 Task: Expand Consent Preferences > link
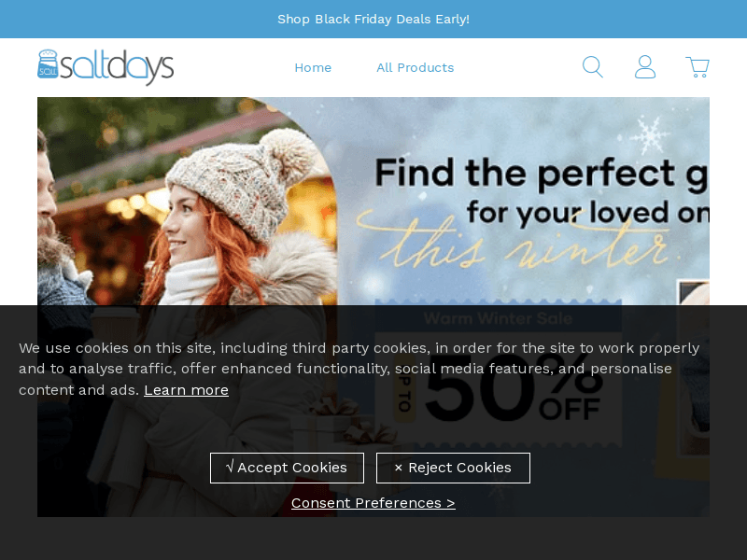pos(373,503)
